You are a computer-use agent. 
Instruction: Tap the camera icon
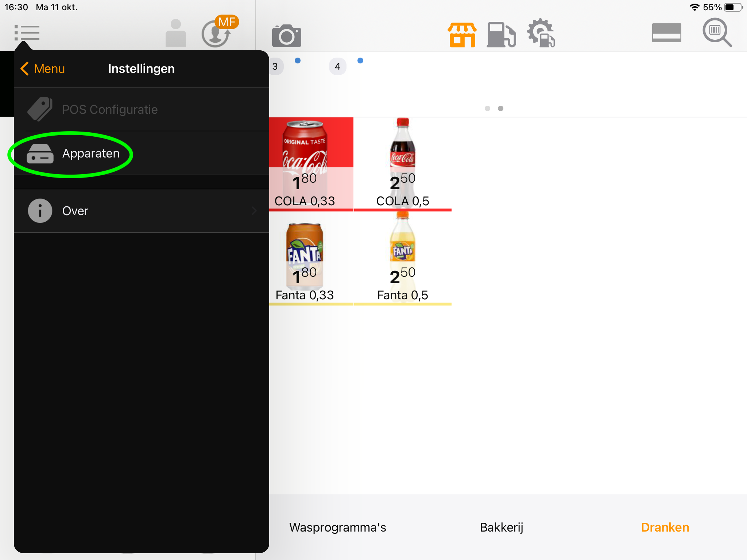pos(287,36)
